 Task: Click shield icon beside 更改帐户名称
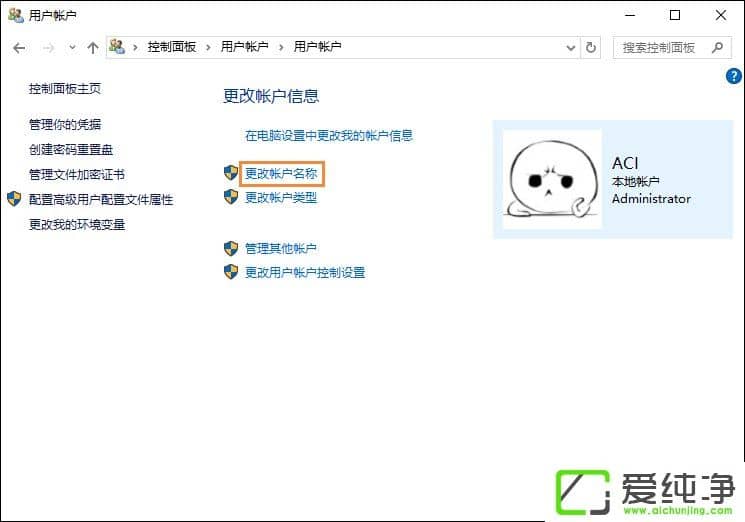tap(231, 173)
